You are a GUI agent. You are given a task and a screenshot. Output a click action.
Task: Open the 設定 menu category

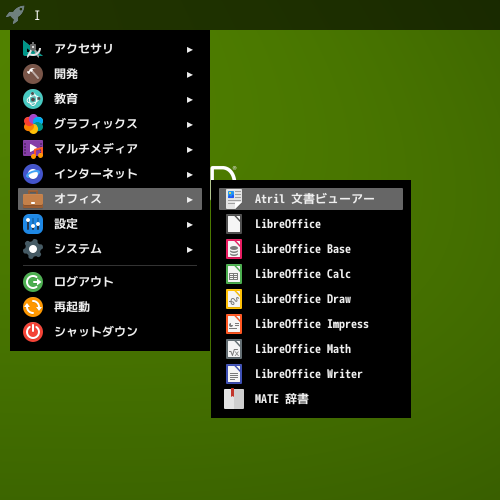[x=110, y=224]
